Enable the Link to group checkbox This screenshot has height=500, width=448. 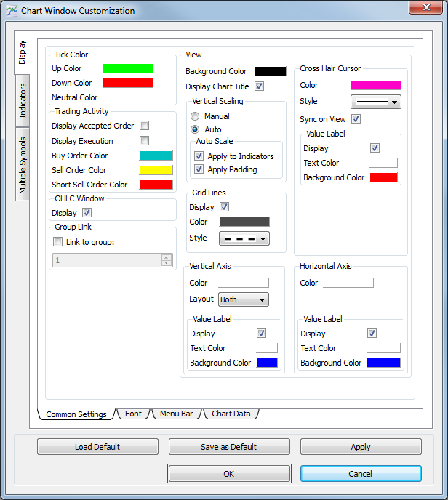[58, 242]
